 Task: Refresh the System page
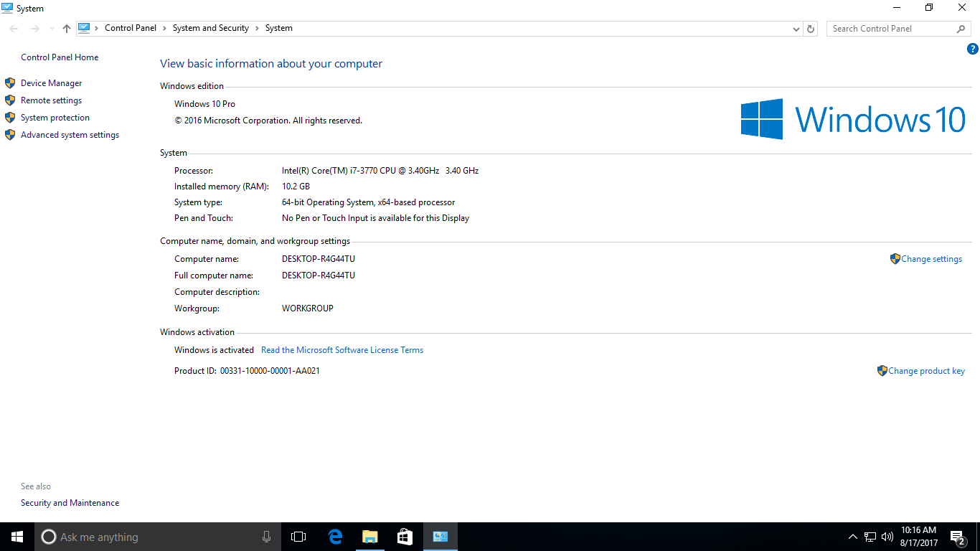click(x=811, y=29)
